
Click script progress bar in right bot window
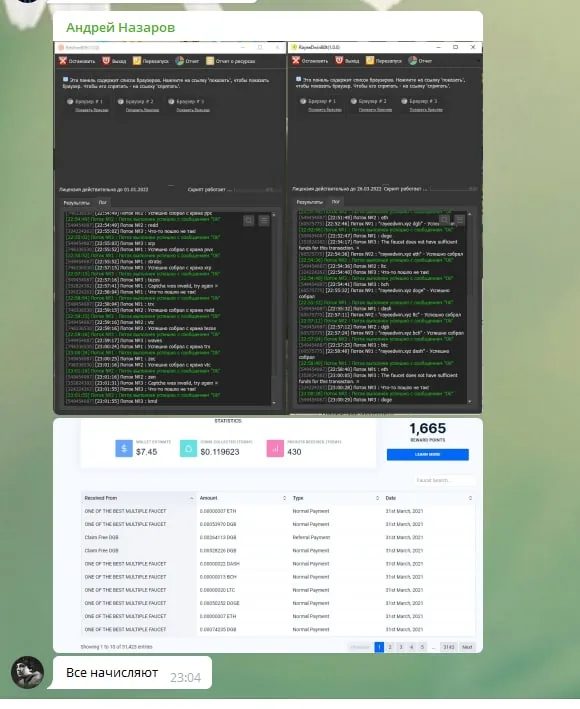[x=453, y=189]
